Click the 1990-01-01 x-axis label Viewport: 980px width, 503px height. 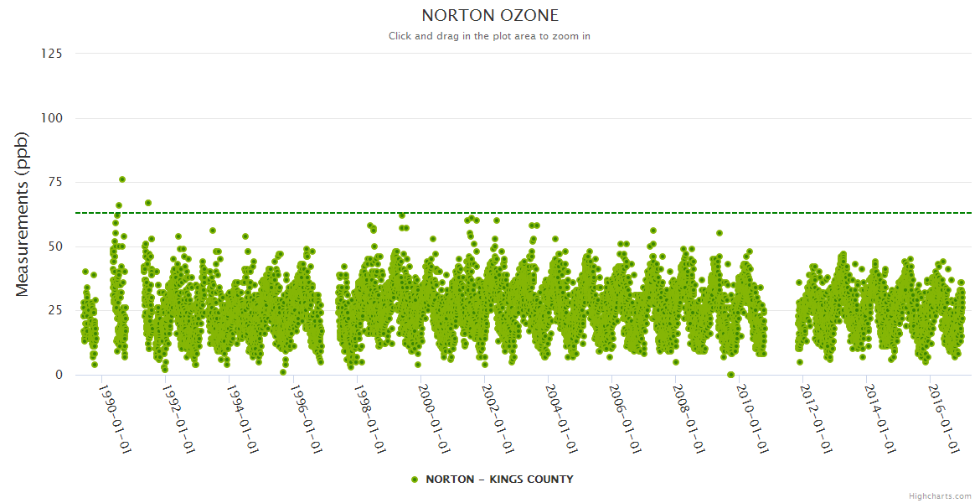pos(116,418)
